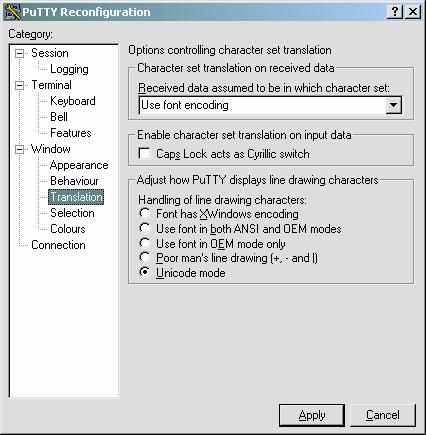Viewport: 426px width, 435px height.
Task: Collapse the Session tree node
Action: coord(20,53)
